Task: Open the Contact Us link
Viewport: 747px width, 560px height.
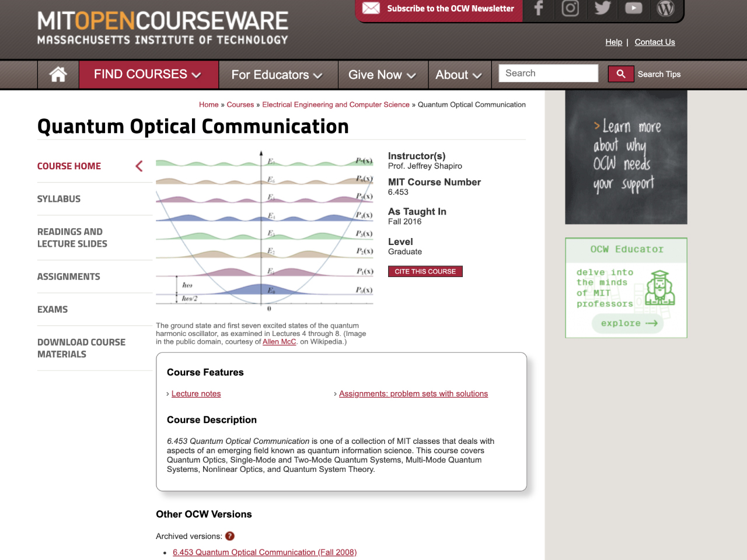Action: tap(655, 42)
